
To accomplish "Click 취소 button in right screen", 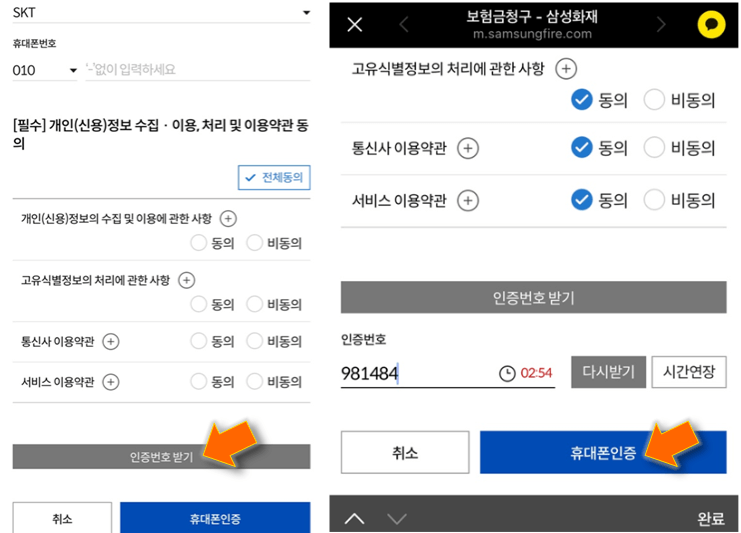I will pyautogui.click(x=405, y=452).
